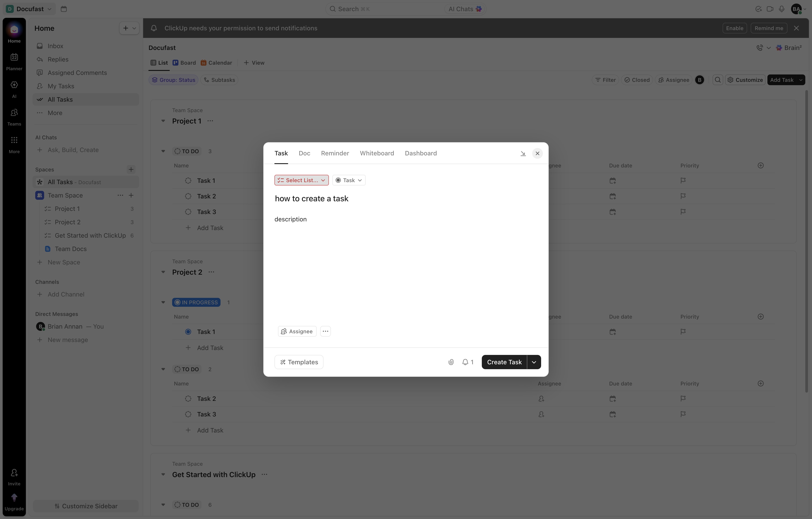This screenshot has width=812, height=519.
Task: Toggle status circle of Project 1 Task 1
Action: pyautogui.click(x=188, y=181)
